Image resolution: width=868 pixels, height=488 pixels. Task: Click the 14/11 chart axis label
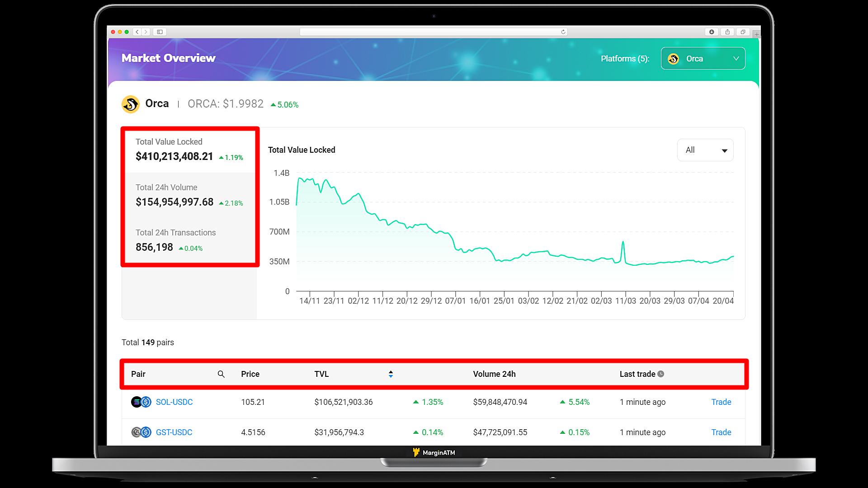(x=310, y=301)
